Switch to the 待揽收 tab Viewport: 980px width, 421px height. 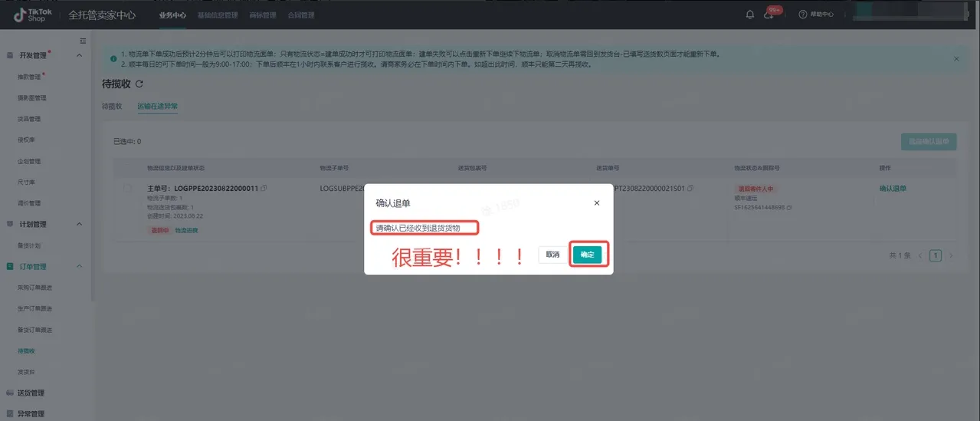[112, 106]
